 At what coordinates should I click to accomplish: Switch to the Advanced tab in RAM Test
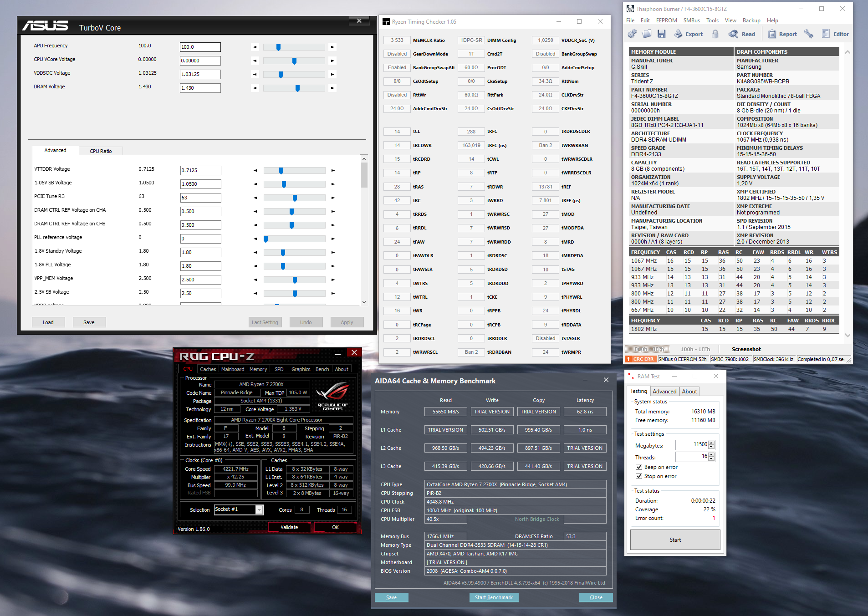664,392
